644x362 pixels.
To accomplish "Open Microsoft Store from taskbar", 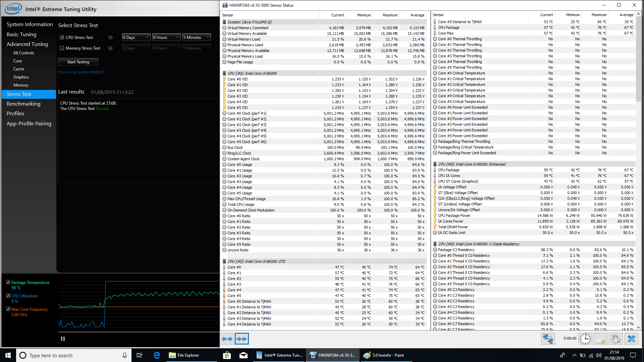I will coord(227,355).
